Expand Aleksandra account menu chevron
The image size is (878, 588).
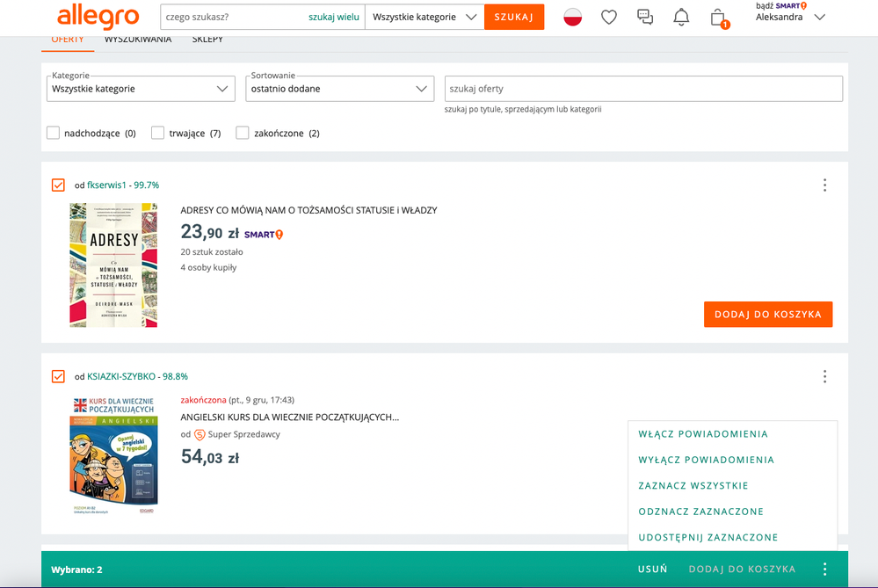click(x=820, y=17)
